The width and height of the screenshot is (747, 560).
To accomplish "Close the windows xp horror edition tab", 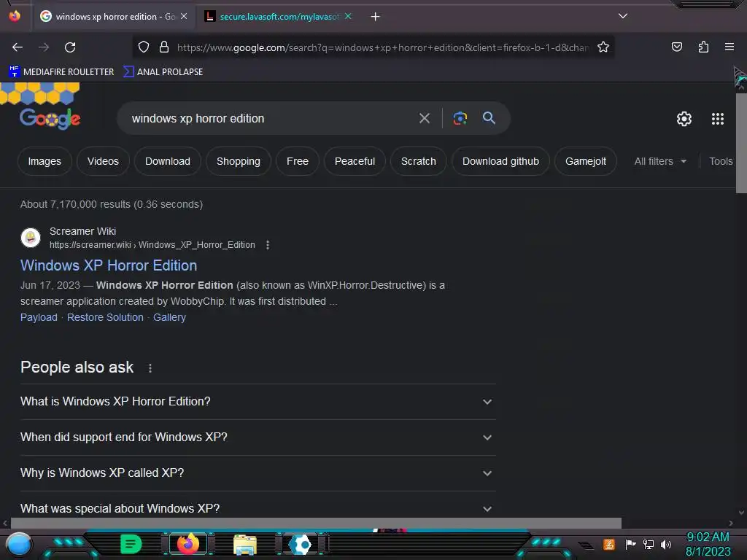I will tap(184, 16).
